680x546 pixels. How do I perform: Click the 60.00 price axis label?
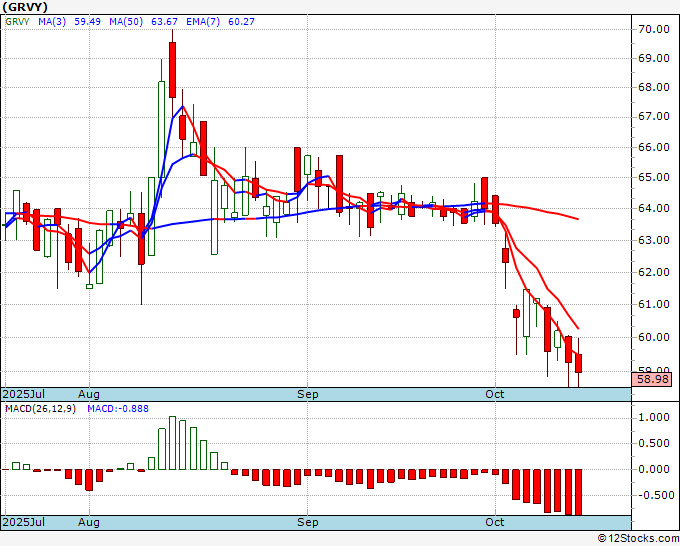pos(654,337)
